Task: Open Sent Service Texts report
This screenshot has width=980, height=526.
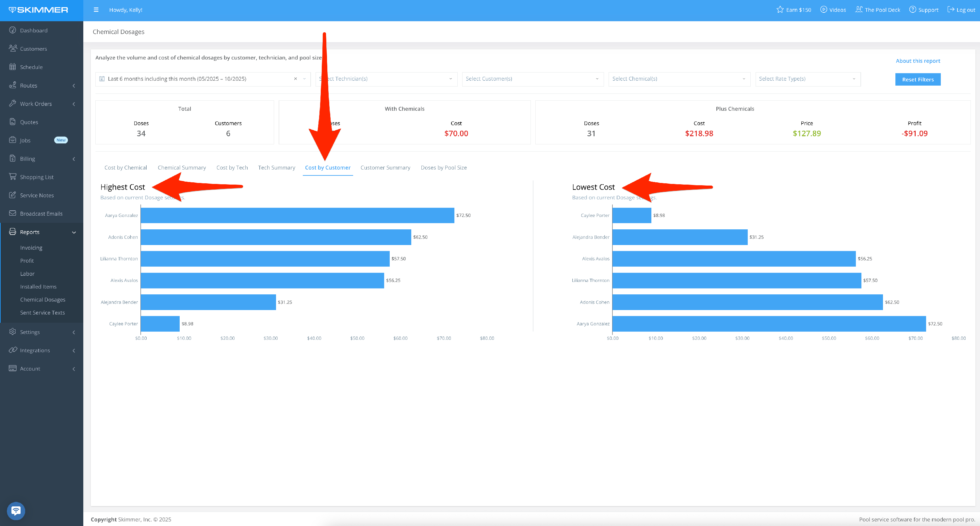Action: coord(42,312)
